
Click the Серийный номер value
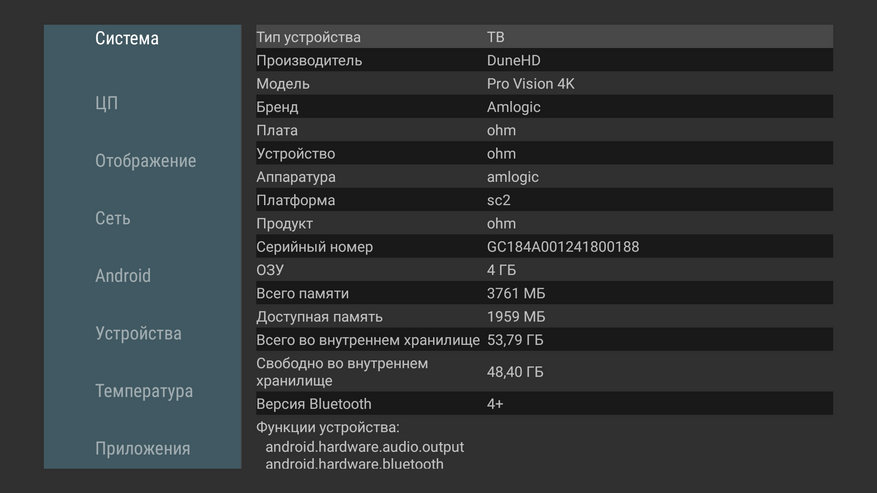563,247
